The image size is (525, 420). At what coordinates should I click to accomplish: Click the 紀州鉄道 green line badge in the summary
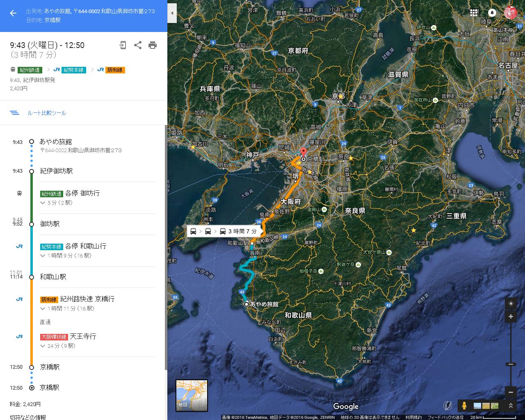(x=30, y=70)
